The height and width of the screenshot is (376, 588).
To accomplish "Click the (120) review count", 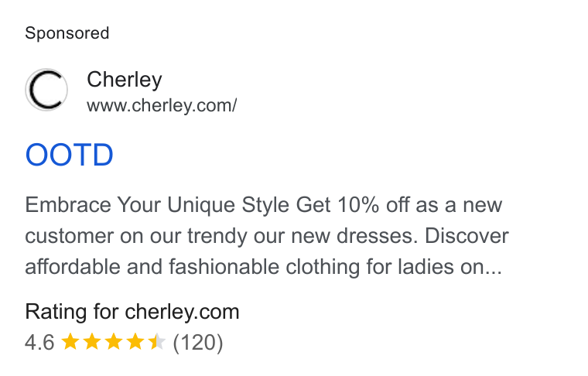I will click(x=198, y=343).
